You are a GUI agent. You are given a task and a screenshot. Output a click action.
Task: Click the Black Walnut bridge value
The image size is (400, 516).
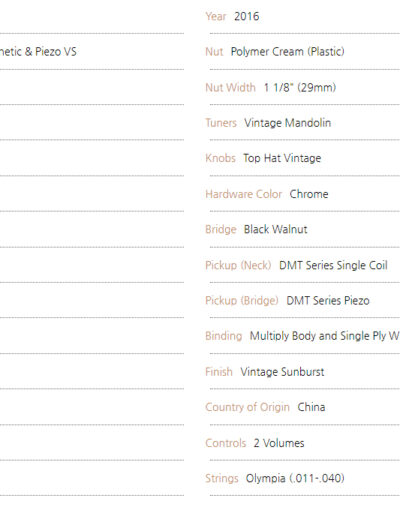(x=275, y=229)
